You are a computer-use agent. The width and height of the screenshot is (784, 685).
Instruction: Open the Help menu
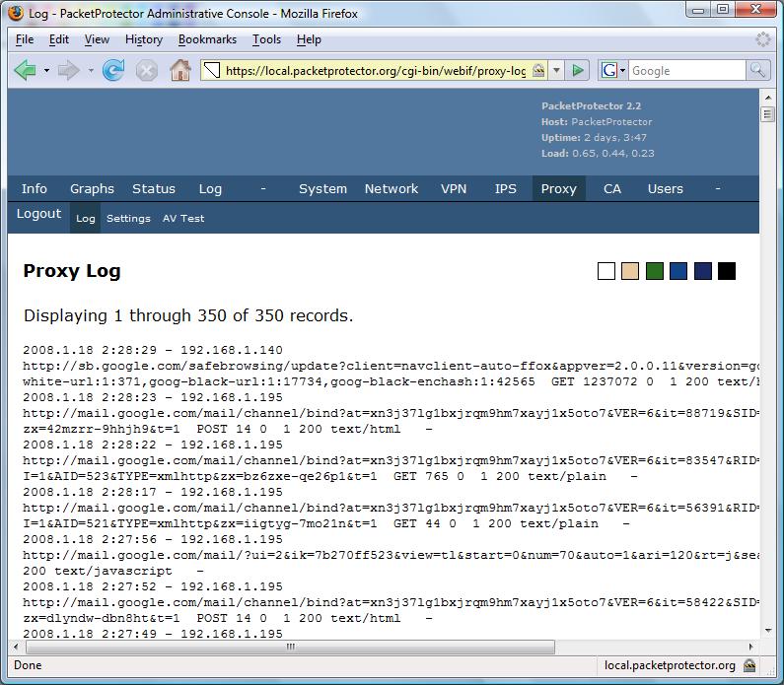click(x=309, y=39)
